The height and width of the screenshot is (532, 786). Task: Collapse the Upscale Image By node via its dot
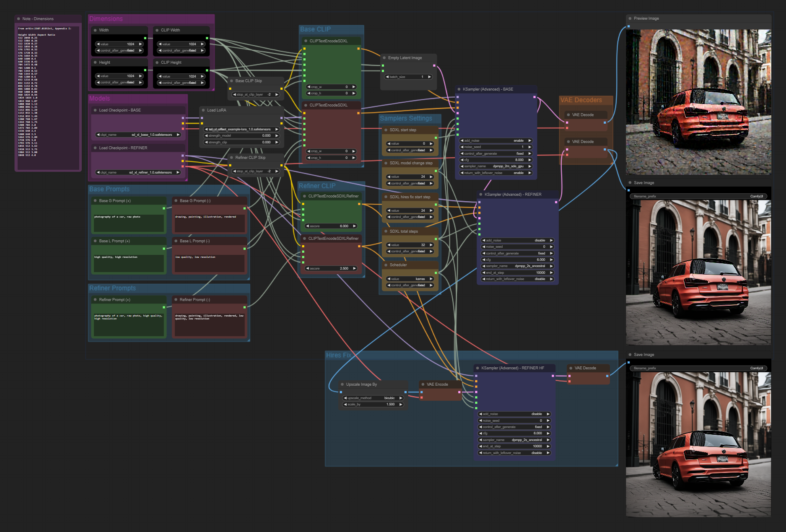point(342,384)
